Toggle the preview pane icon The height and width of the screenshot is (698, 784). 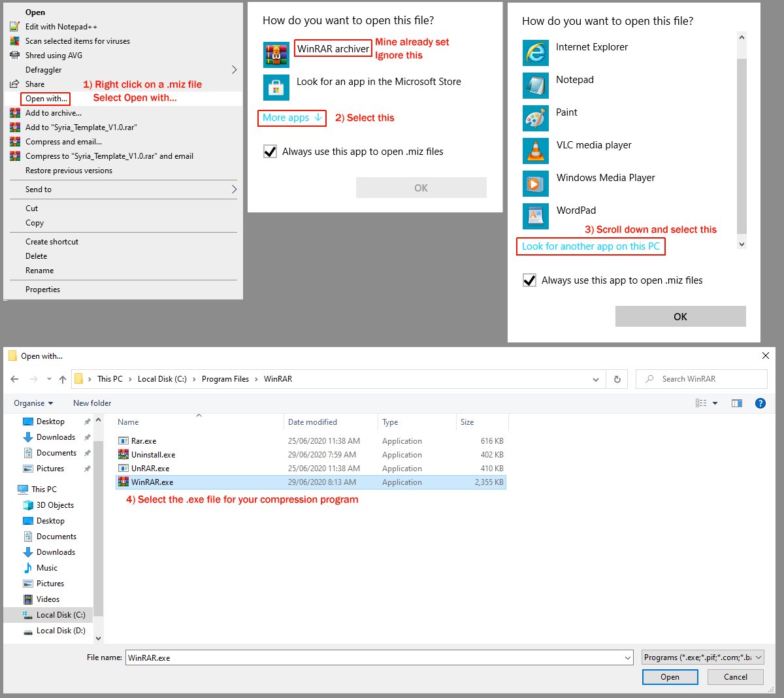(x=737, y=403)
